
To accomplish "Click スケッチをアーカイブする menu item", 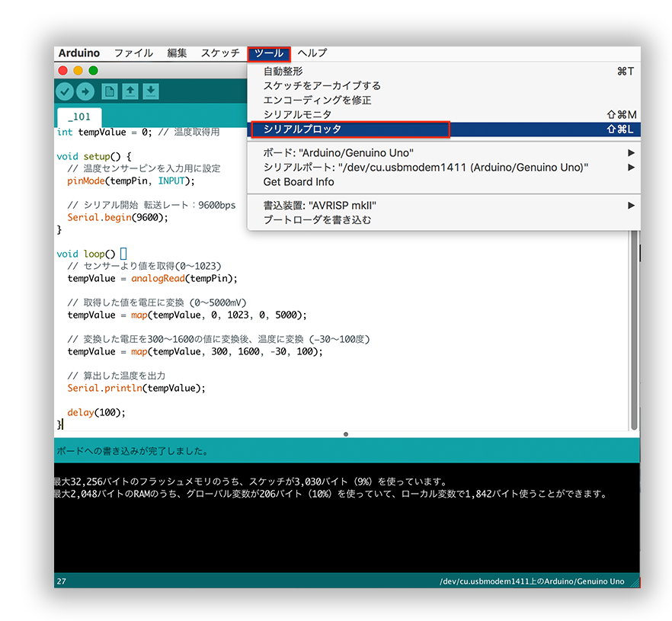I will click(x=322, y=85).
